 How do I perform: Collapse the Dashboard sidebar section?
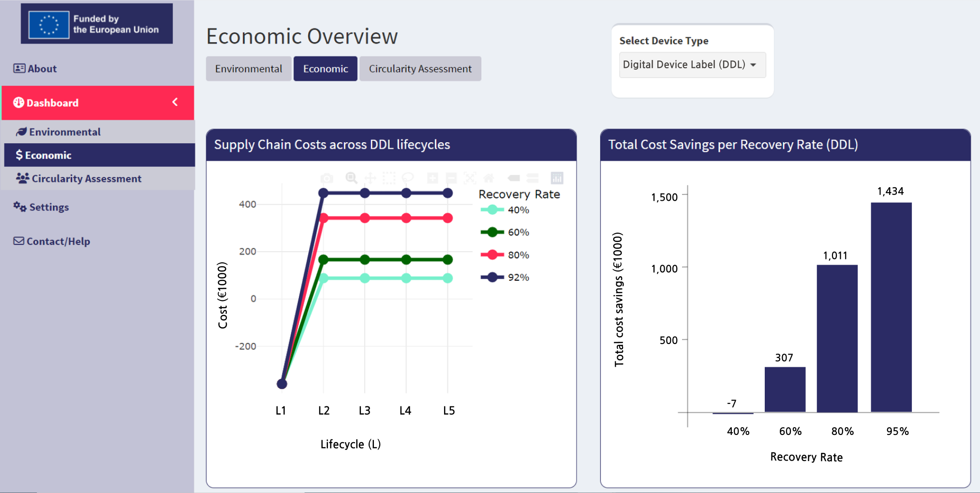coord(175,103)
